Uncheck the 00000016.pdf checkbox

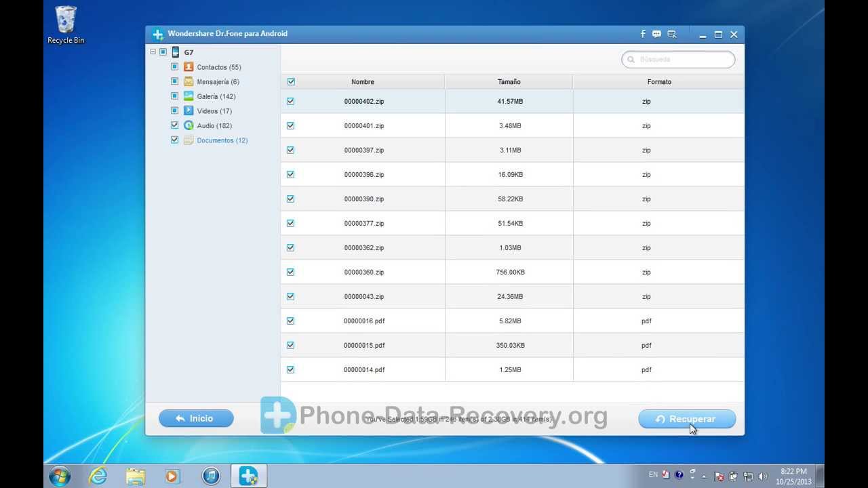click(x=291, y=321)
